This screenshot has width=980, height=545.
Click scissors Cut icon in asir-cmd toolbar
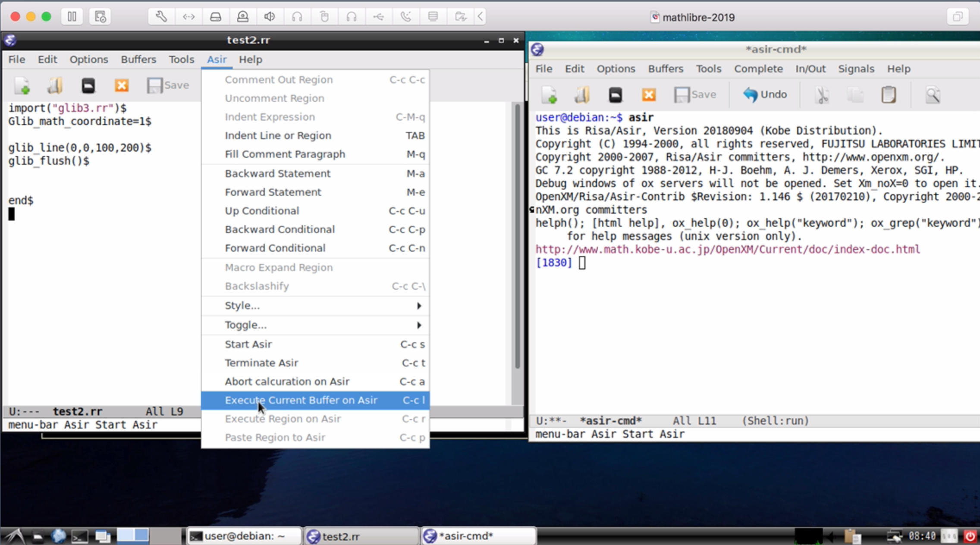click(822, 95)
